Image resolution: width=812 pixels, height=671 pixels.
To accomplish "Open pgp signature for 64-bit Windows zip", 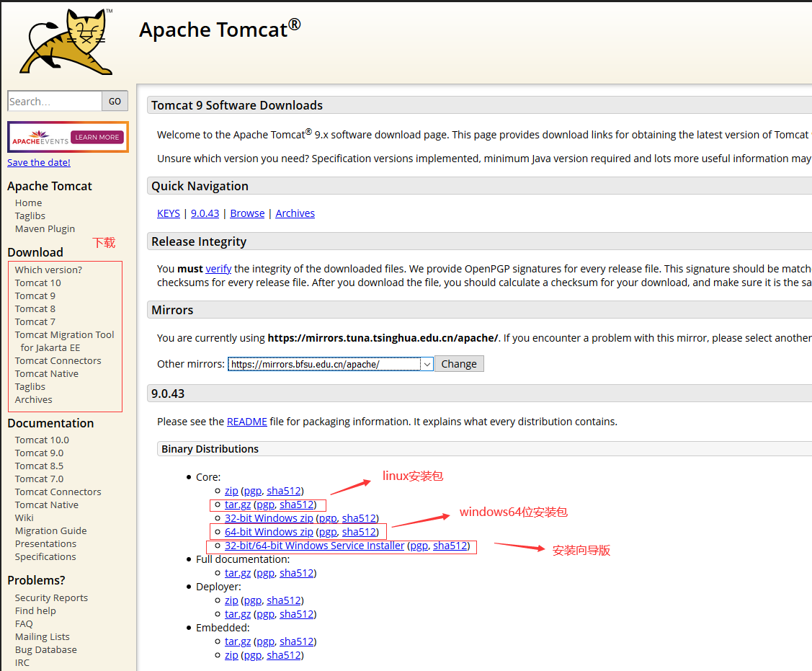I will point(328,532).
